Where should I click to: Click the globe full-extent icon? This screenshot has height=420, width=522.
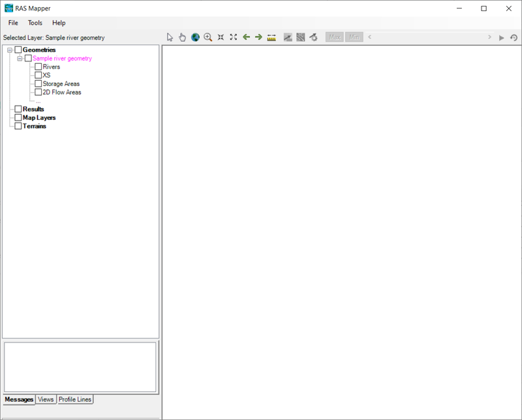tap(195, 37)
